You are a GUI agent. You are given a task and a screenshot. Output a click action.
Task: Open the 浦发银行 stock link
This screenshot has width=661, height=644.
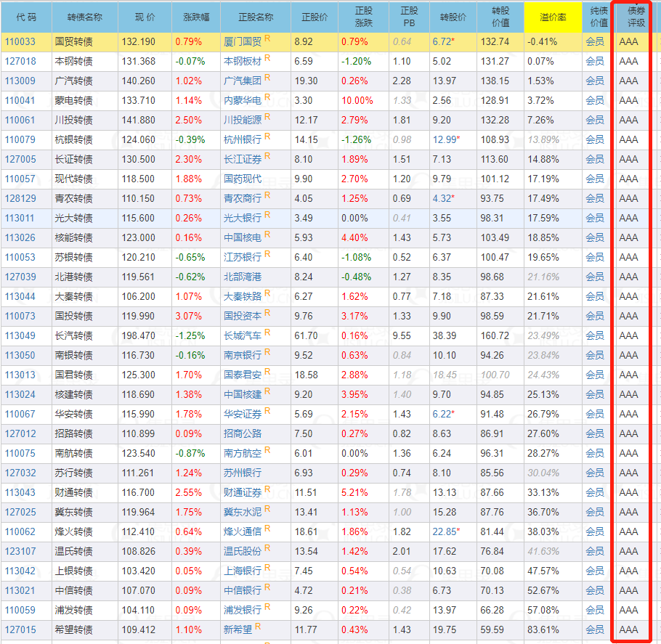click(243, 611)
